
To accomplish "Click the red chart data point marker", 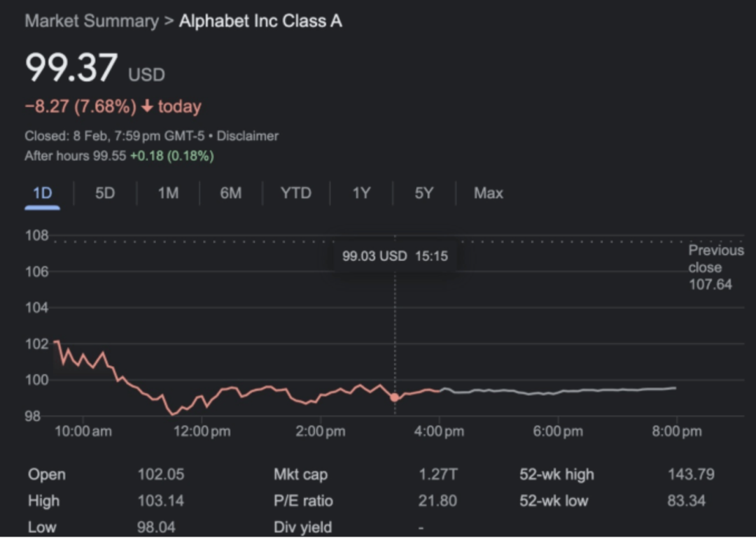I will pyautogui.click(x=395, y=397).
